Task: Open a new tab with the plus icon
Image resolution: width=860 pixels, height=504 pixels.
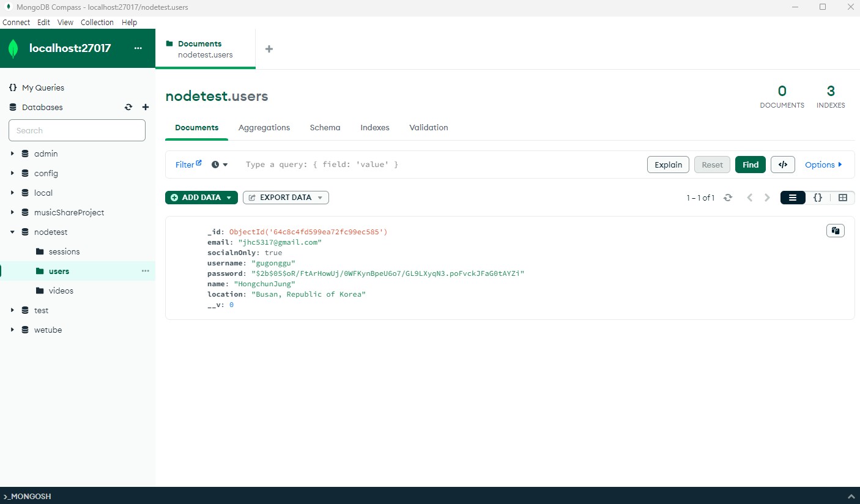Action: point(269,49)
